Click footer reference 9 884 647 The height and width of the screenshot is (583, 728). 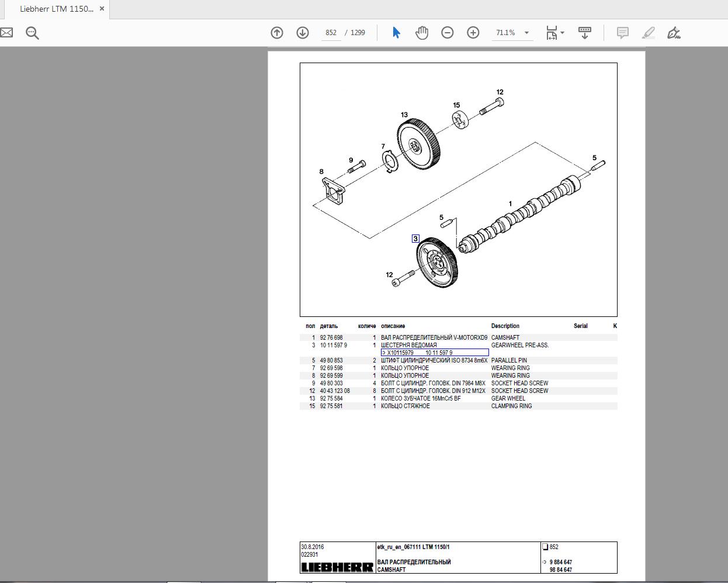coord(561,562)
